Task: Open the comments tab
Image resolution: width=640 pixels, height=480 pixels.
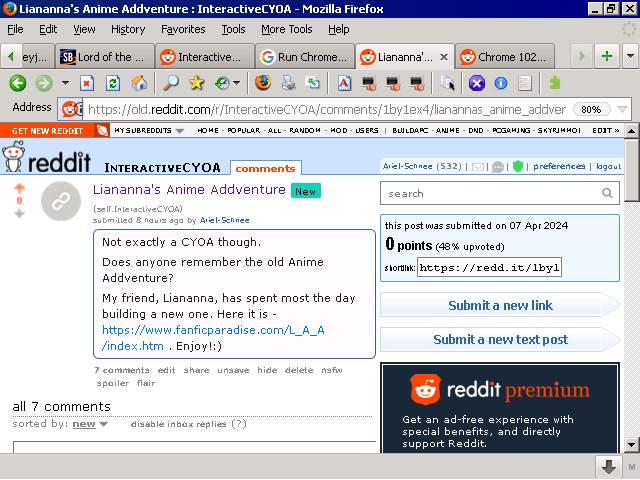Action: tap(265, 168)
